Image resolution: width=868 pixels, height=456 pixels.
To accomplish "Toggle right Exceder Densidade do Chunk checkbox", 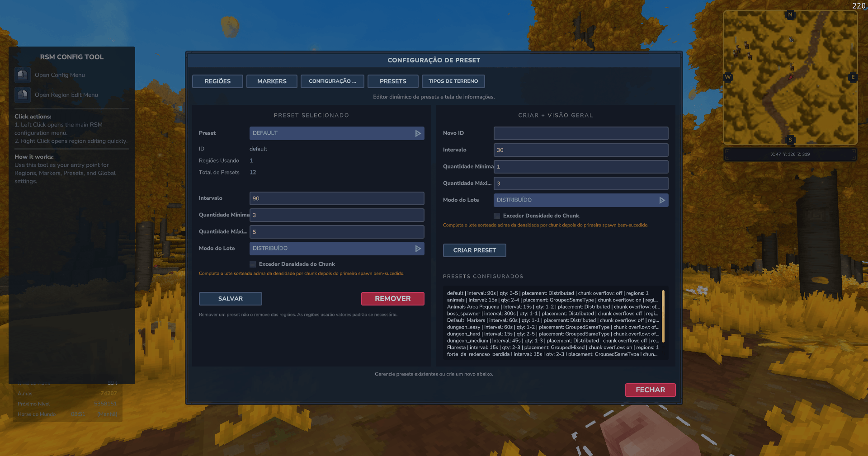I will pos(497,216).
